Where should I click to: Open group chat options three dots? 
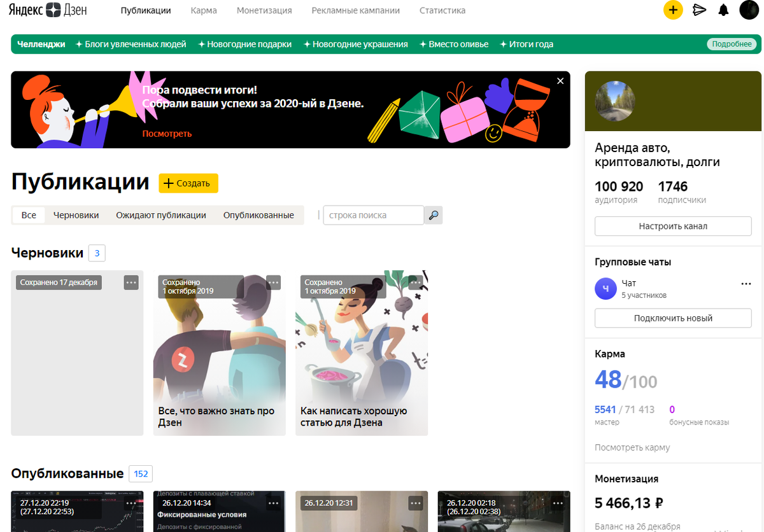click(x=746, y=284)
